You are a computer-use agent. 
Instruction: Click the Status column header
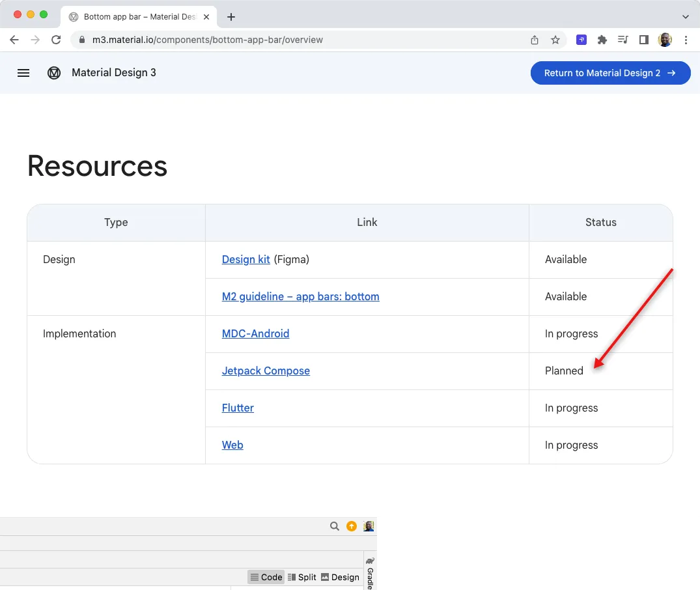click(x=601, y=223)
